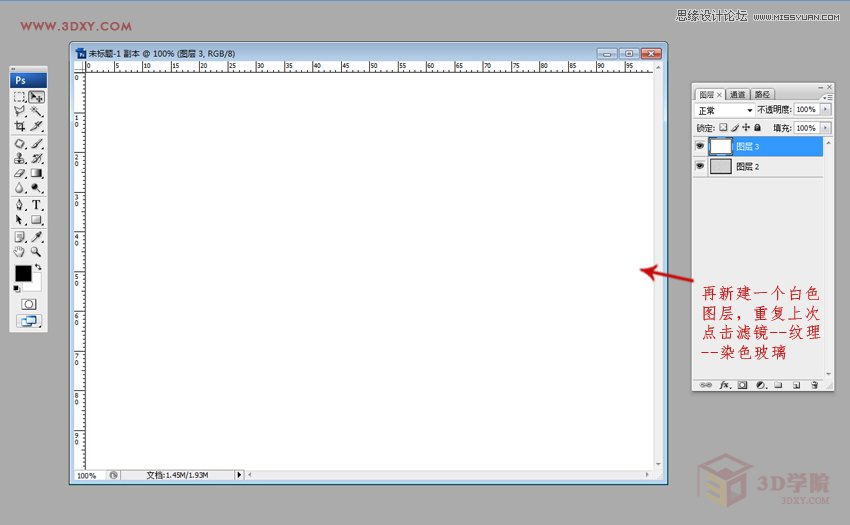Select the Zoom magnifier tool
This screenshot has height=525, width=850.
point(36,252)
